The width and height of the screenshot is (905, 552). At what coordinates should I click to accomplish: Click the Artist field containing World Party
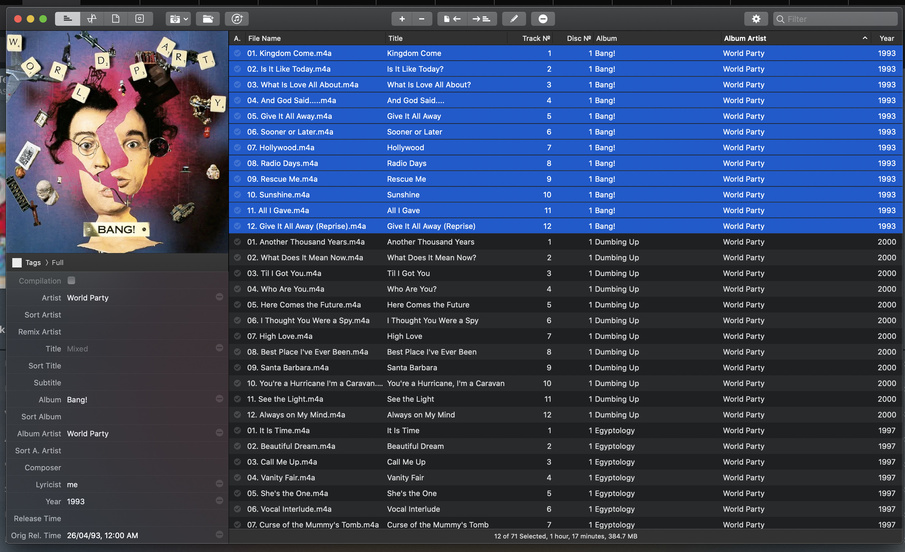tap(140, 298)
